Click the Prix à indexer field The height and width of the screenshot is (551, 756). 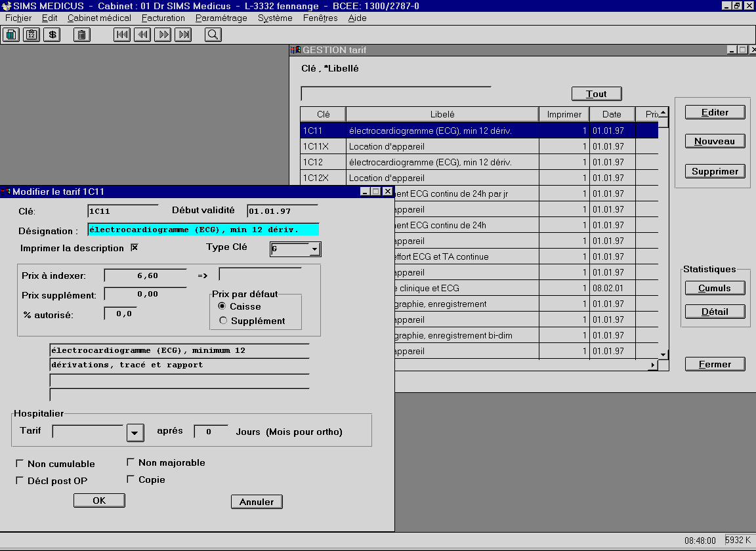pyautogui.click(x=146, y=275)
